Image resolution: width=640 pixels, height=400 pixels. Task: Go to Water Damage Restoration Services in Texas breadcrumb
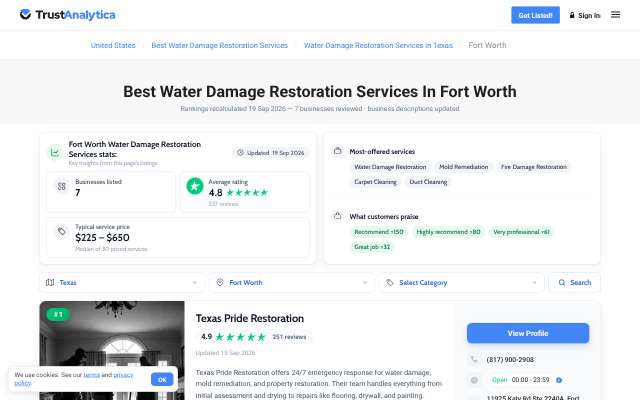click(x=378, y=45)
